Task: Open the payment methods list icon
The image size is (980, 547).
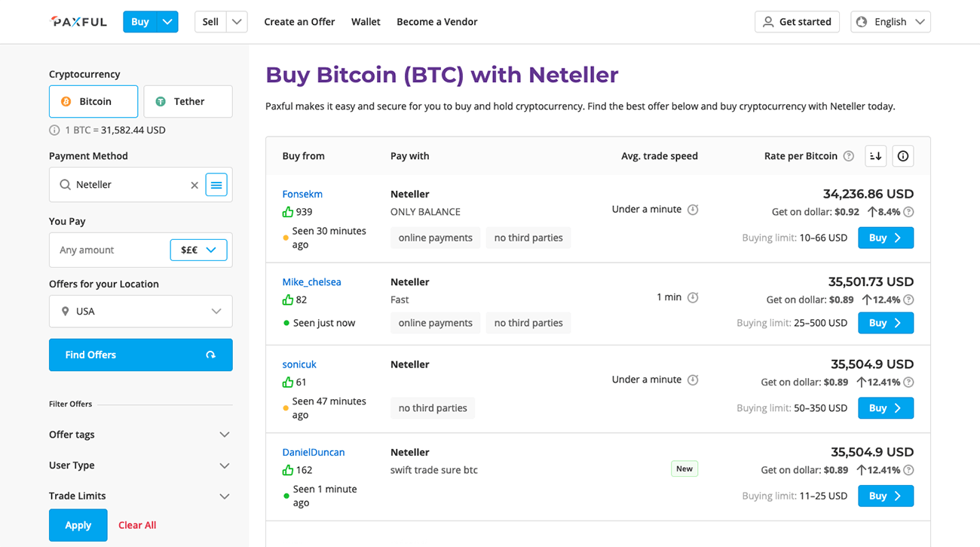Action: coord(216,185)
